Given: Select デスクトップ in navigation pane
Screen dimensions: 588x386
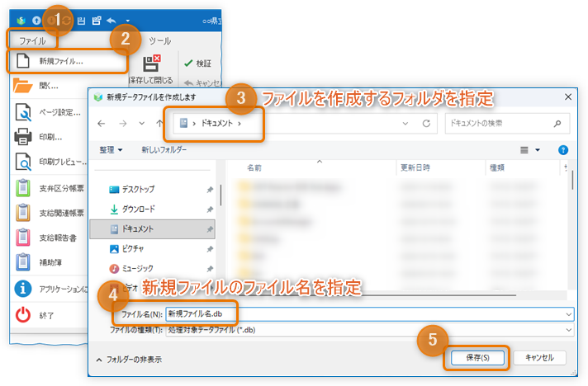Looking at the screenshot, I should [x=152, y=189].
